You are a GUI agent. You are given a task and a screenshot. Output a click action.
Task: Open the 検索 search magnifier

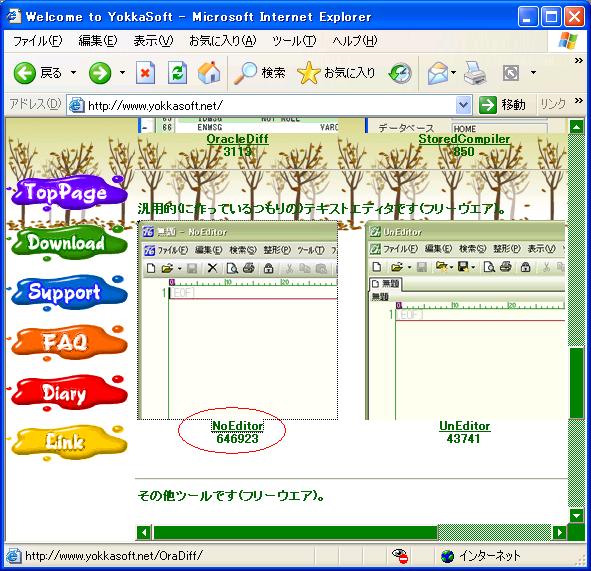tap(260, 73)
